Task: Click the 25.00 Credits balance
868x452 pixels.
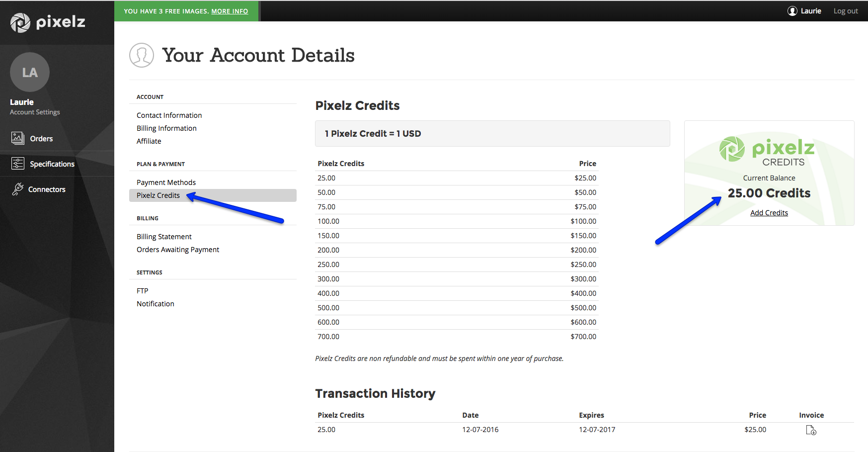Action: (x=769, y=193)
